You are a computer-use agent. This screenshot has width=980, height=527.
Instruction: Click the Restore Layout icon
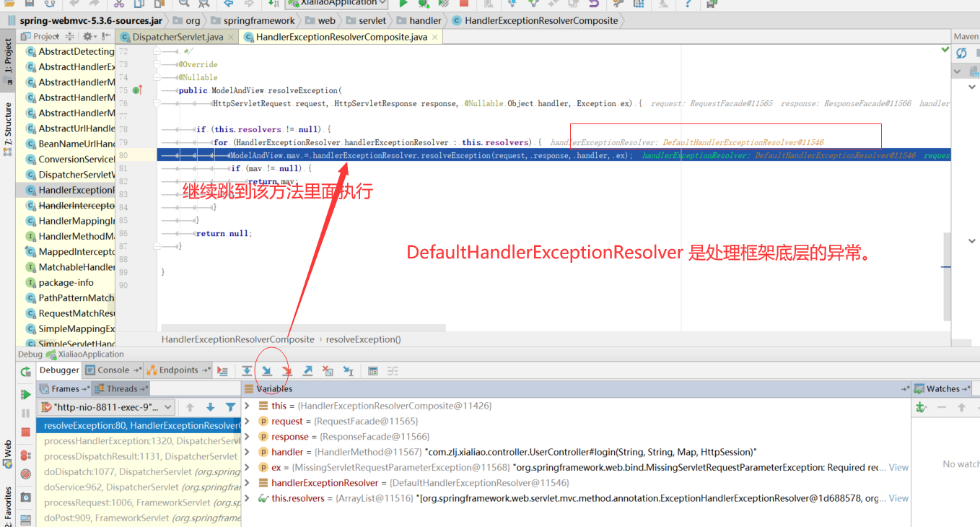pyautogui.click(x=26, y=519)
